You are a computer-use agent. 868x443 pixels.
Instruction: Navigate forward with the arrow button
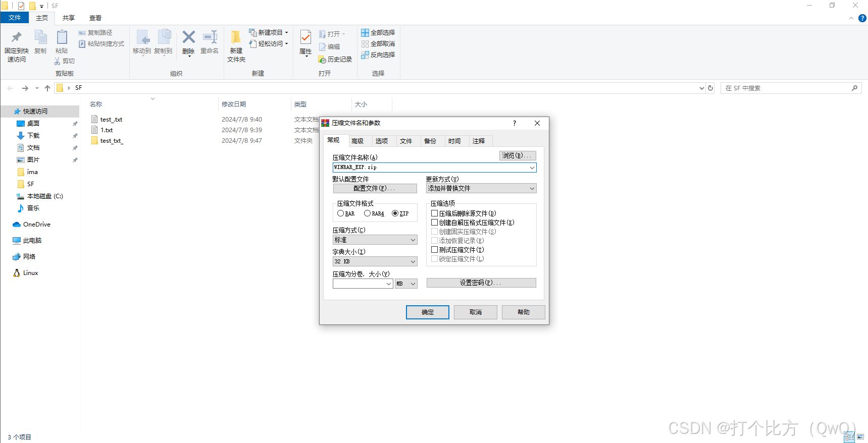coord(25,88)
